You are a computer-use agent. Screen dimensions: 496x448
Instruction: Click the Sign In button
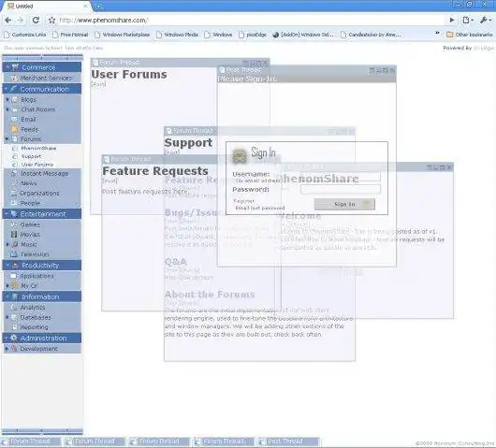coord(344,204)
